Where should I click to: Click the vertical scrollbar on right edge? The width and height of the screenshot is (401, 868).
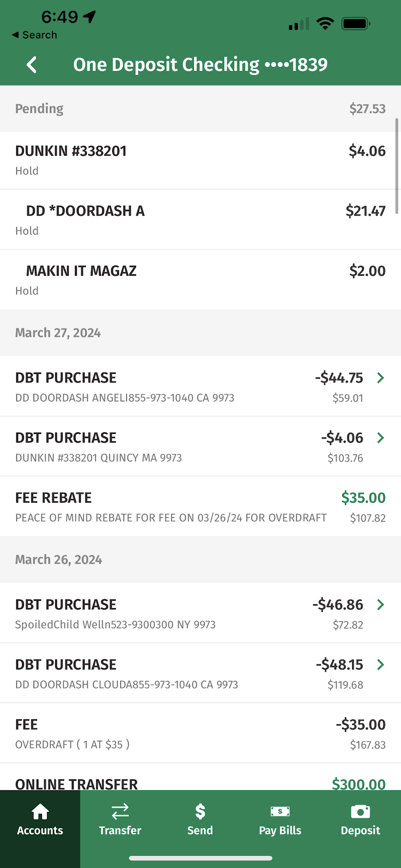pyautogui.click(x=397, y=163)
